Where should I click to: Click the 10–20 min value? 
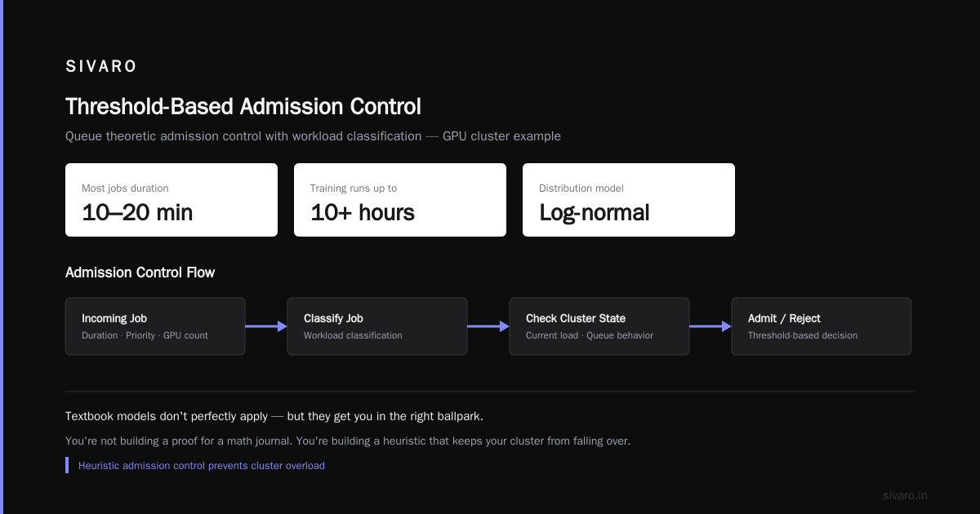137,213
